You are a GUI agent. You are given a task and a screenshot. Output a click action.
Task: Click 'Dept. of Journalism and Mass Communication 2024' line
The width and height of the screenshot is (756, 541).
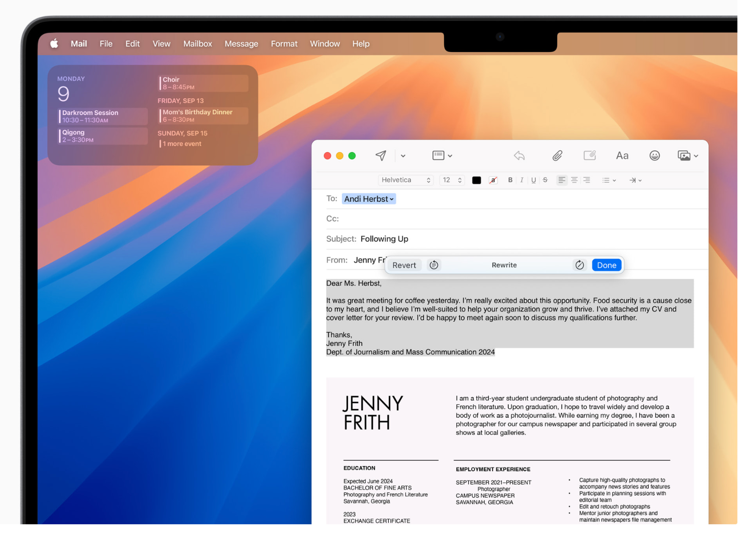[410, 352]
